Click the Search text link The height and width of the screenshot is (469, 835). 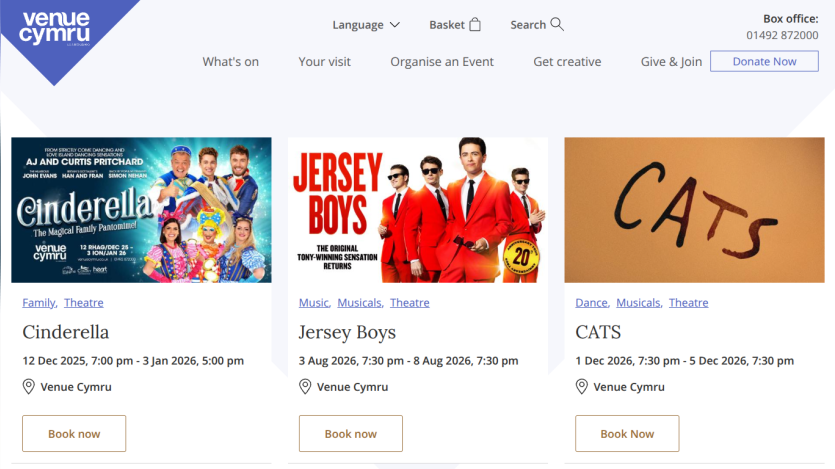[528, 25]
